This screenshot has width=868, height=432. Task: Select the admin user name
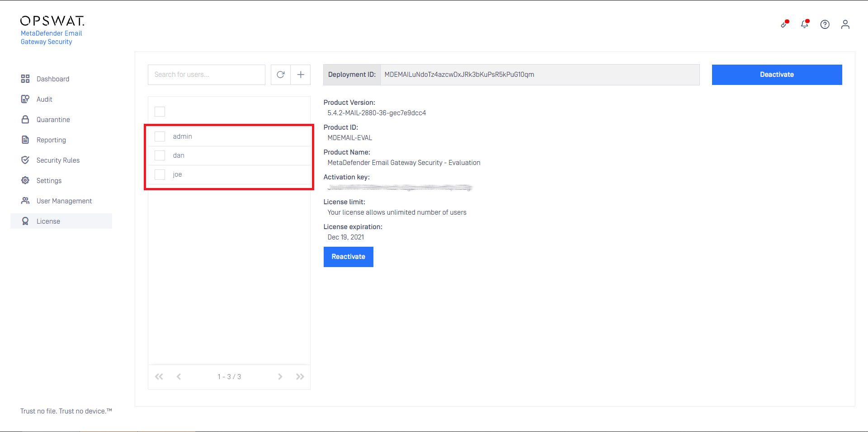coord(182,136)
